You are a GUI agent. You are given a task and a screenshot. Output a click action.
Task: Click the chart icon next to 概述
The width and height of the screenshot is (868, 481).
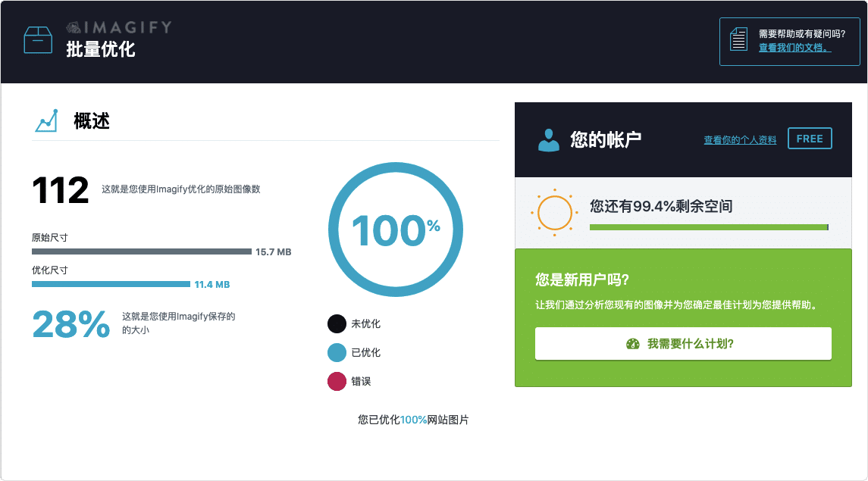tap(46, 120)
